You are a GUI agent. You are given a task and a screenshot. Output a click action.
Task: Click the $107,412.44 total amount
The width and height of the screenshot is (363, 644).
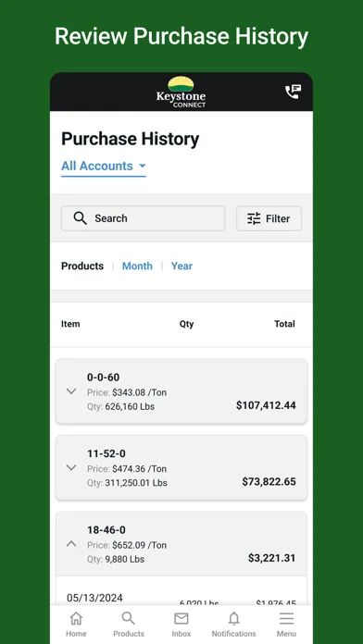266,405
